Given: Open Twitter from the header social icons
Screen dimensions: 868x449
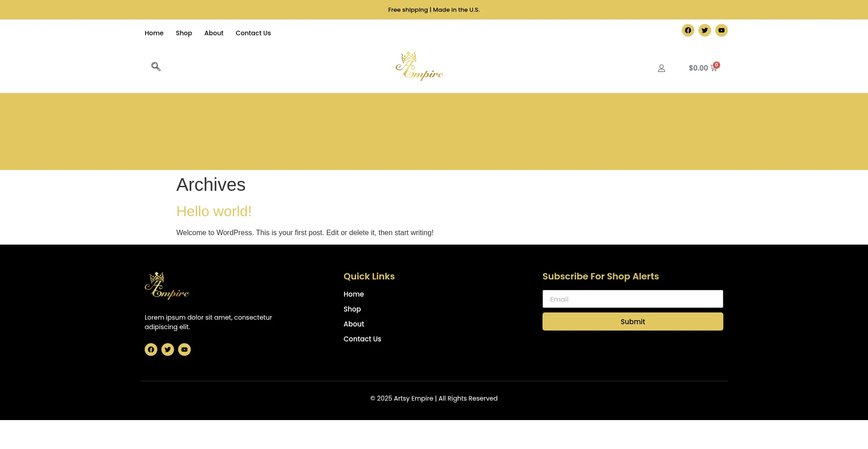Looking at the screenshot, I should [704, 30].
